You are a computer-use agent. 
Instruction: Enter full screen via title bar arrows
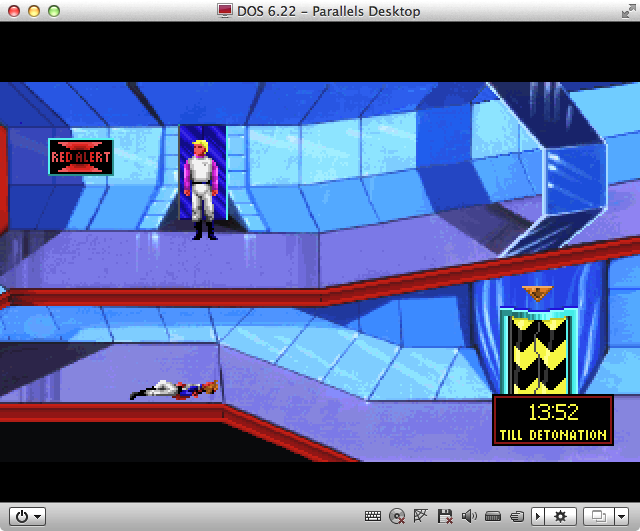coord(629,11)
